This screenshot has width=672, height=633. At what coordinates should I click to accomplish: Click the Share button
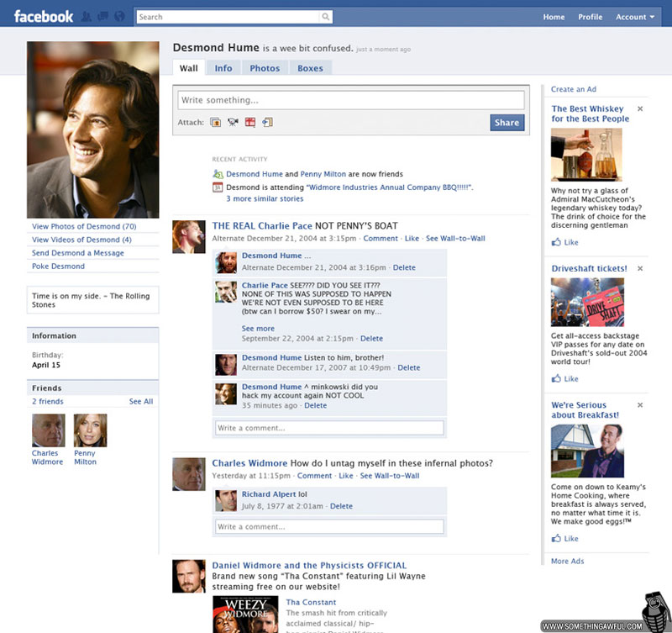(507, 123)
